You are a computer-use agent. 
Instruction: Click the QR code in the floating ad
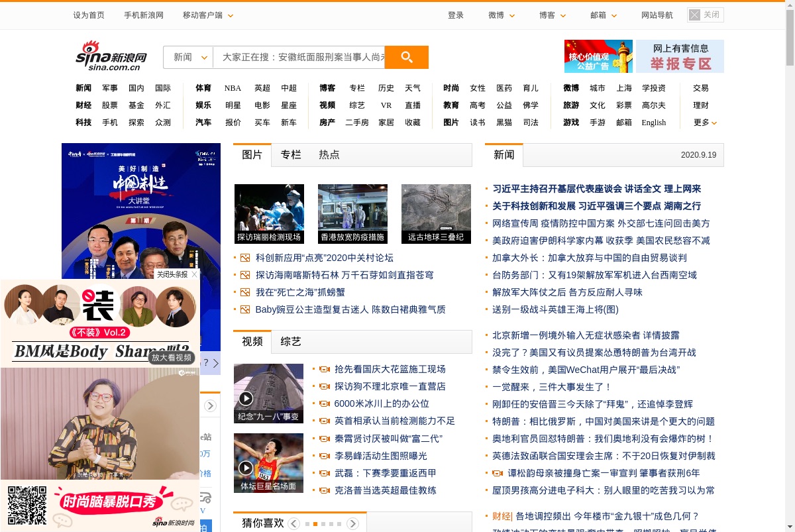coord(28,506)
